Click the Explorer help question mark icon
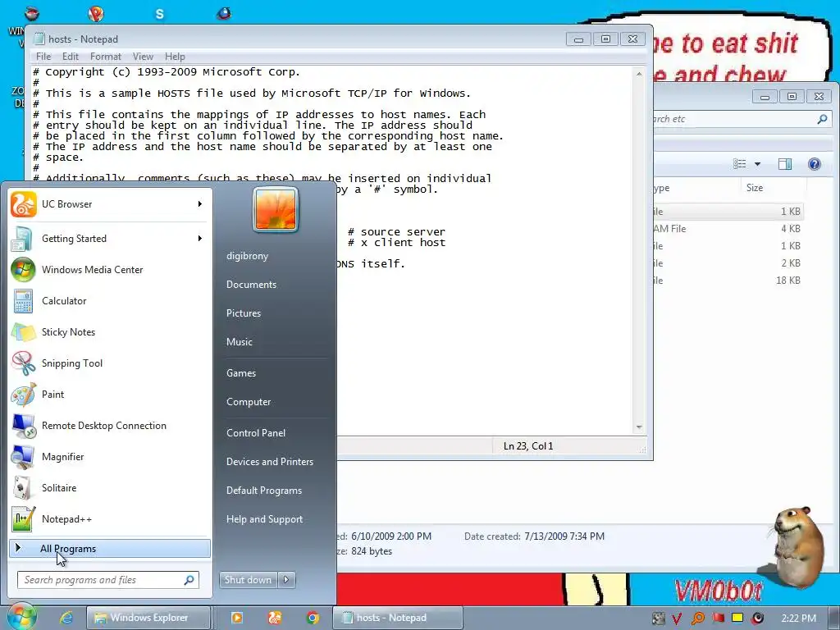Image resolution: width=840 pixels, height=630 pixels. click(814, 164)
